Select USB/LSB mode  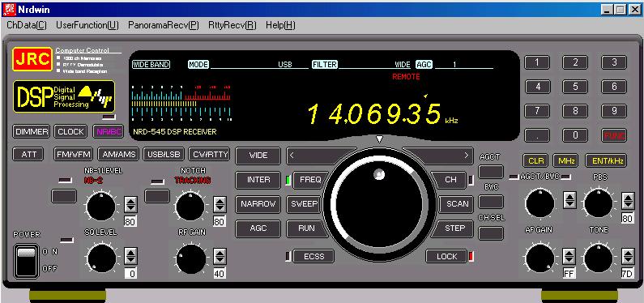(x=164, y=155)
